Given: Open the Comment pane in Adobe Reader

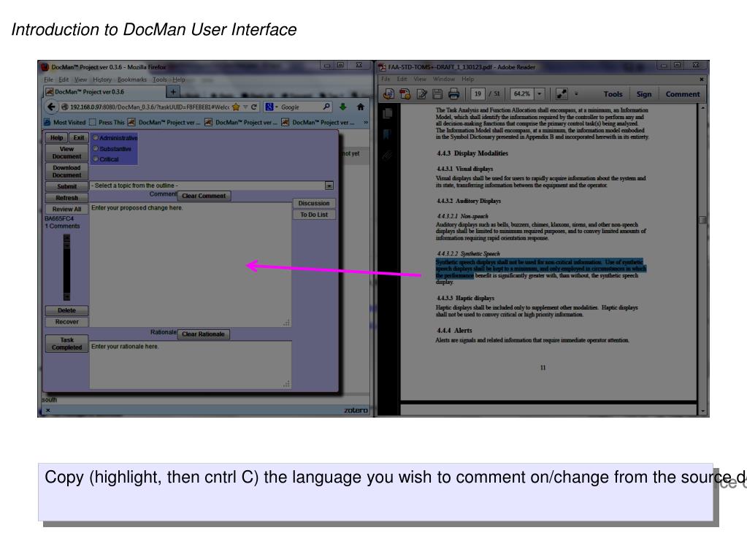Looking at the screenshot, I should (x=683, y=94).
